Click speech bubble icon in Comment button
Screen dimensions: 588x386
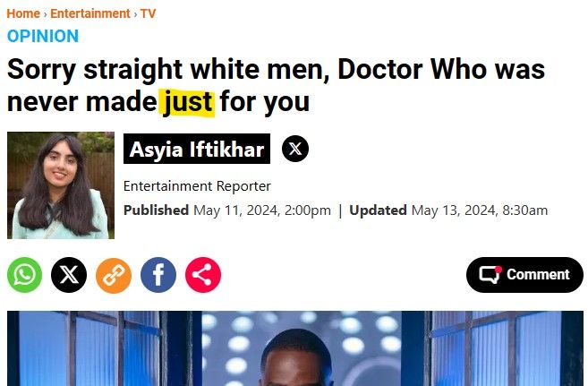490,275
